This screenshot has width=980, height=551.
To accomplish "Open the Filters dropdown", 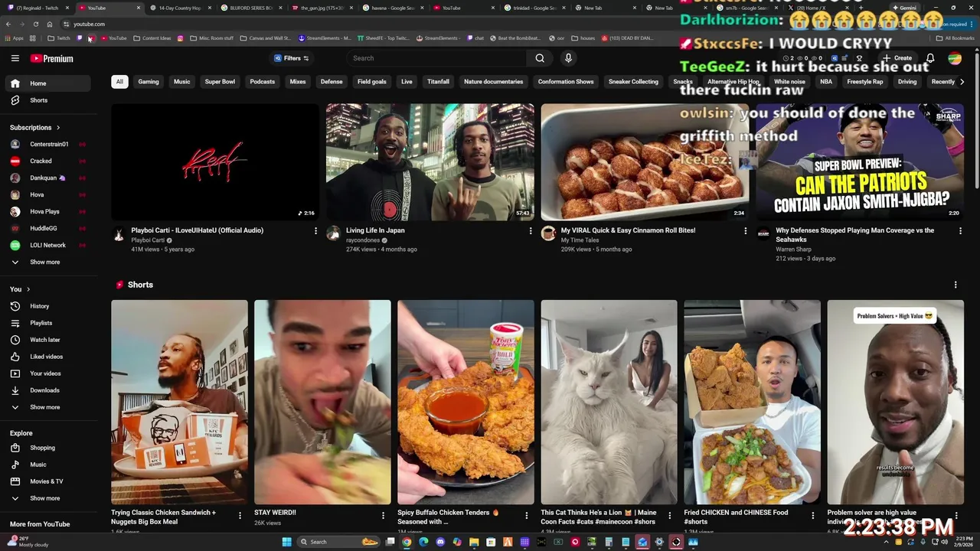I will point(291,58).
